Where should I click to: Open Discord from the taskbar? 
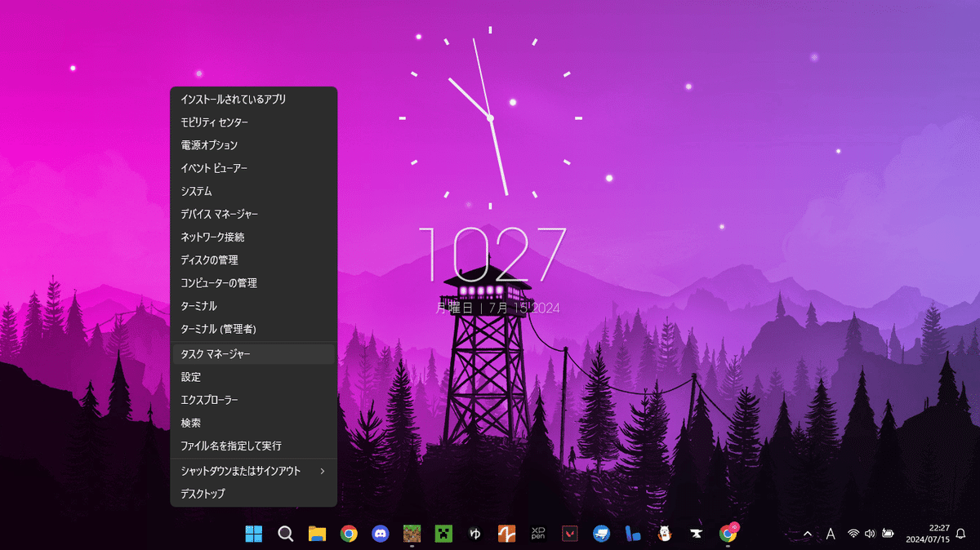(380, 534)
